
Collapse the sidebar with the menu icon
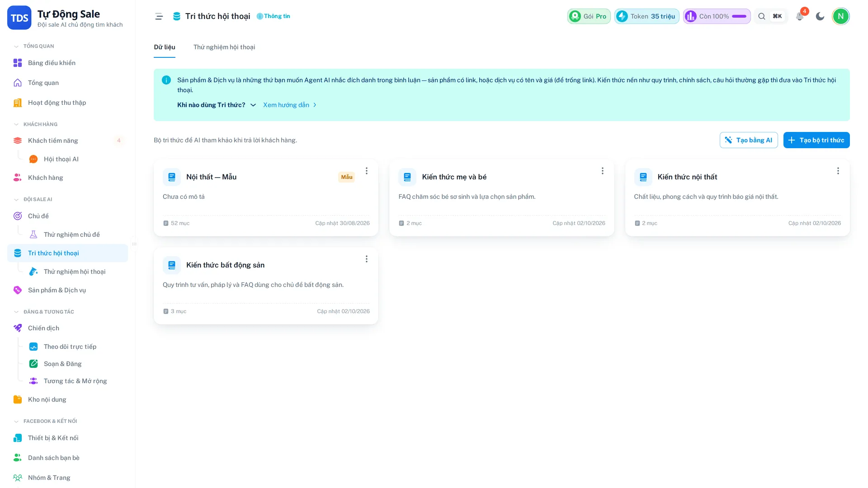[x=159, y=16]
